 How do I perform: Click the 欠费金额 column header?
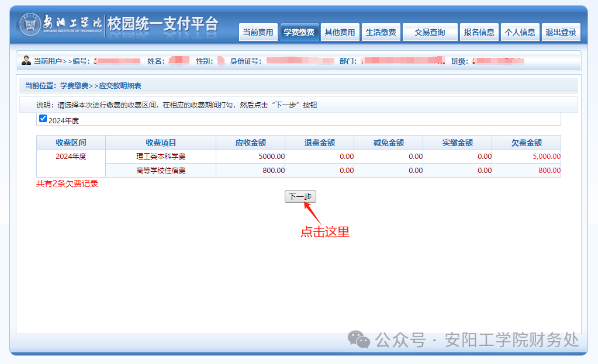[526, 143]
